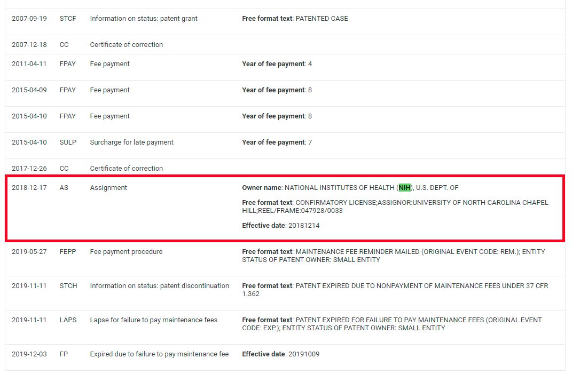This screenshot has width=588, height=374.
Task: Select the date 2007-09-19
Action: tap(29, 18)
